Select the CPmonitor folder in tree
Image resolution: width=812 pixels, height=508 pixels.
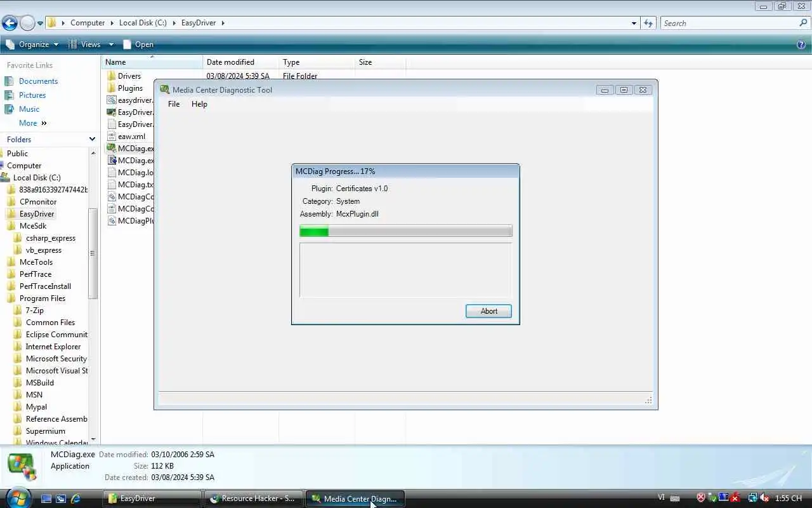coord(38,202)
